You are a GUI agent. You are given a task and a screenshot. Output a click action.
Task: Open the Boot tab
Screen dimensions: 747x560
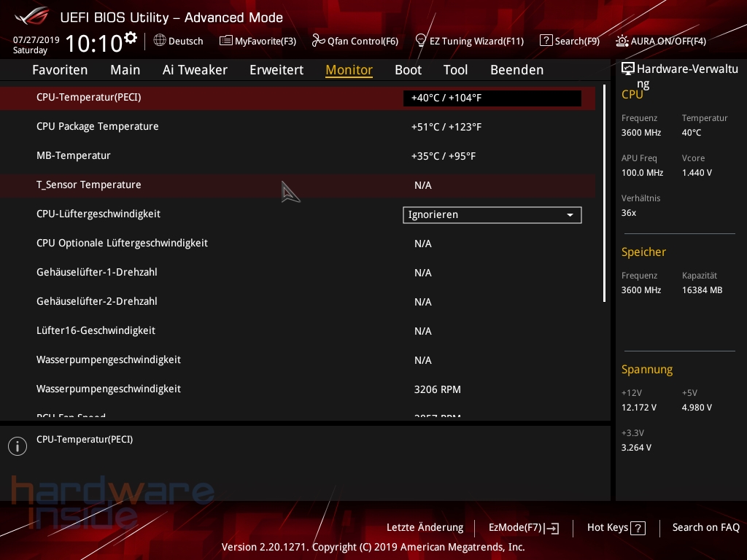pyautogui.click(x=409, y=70)
